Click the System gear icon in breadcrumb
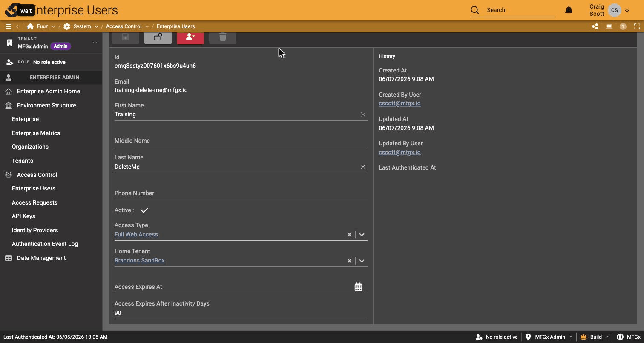644x343 pixels. click(67, 26)
